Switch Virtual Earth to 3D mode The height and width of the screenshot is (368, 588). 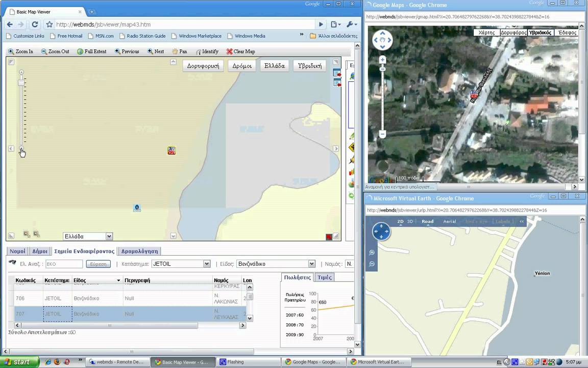coord(410,221)
